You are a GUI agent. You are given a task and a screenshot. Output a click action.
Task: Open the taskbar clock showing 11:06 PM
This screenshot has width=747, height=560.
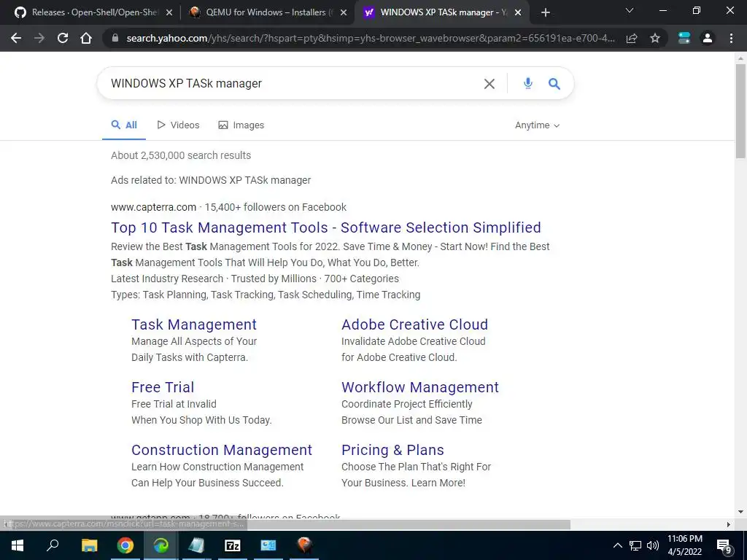coord(684,545)
